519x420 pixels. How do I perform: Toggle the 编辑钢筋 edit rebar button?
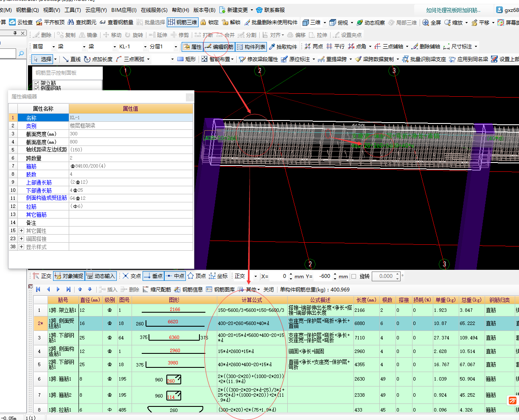pyautogui.click(x=219, y=47)
